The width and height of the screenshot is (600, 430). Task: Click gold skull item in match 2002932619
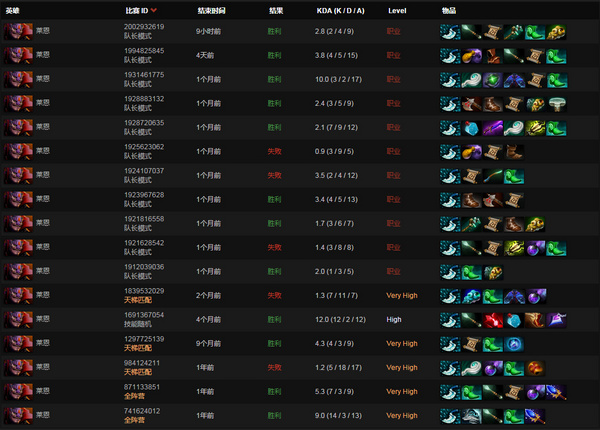pyautogui.click(x=556, y=32)
